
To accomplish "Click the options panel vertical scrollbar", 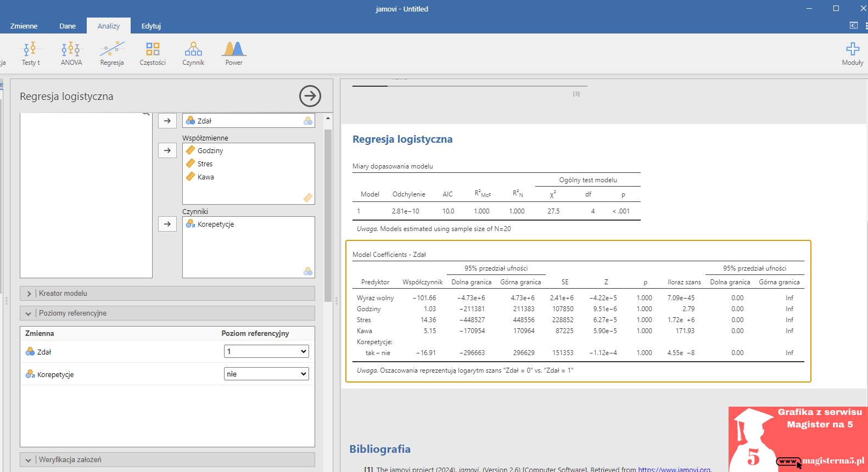I will coord(328,214).
